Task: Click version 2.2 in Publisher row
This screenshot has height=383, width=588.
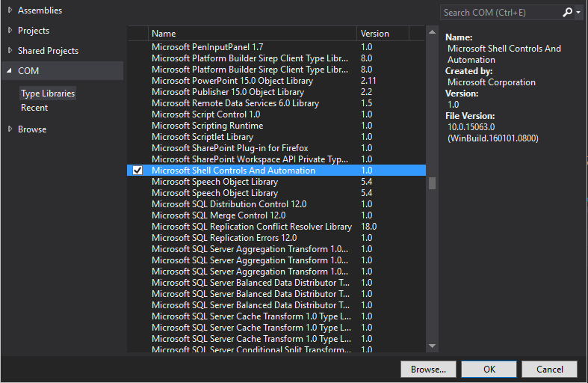Action: pyautogui.click(x=366, y=92)
